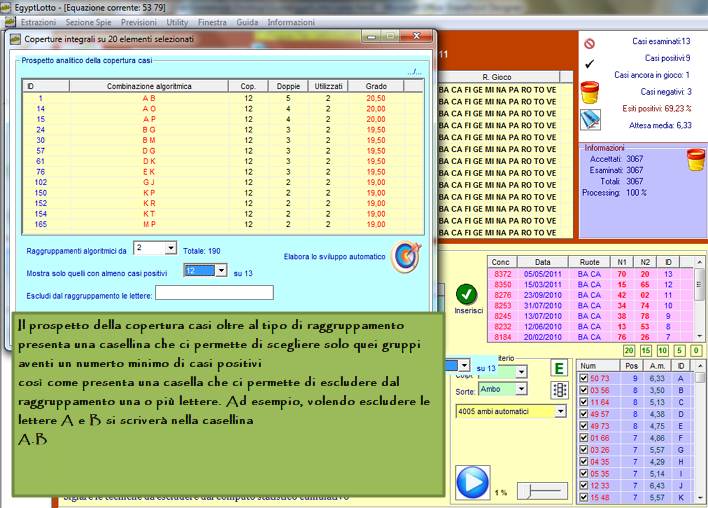Screen dimensions: 708x508
Task: Click the red prohibited sign icon
Action: coord(589,44)
